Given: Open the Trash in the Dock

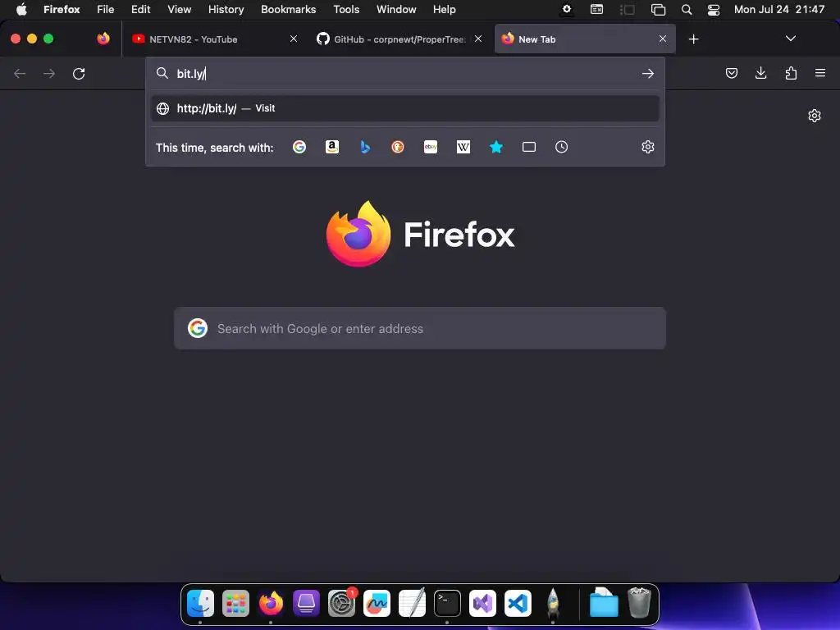Looking at the screenshot, I should 639,603.
